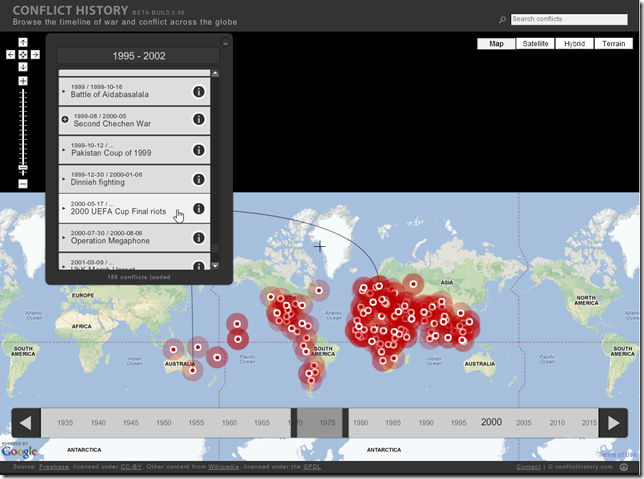Image resolution: width=644 pixels, height=479 pixels.
Task: Pan the map down with the arrow
Action: pyautogui.click(x=23, y=67)
